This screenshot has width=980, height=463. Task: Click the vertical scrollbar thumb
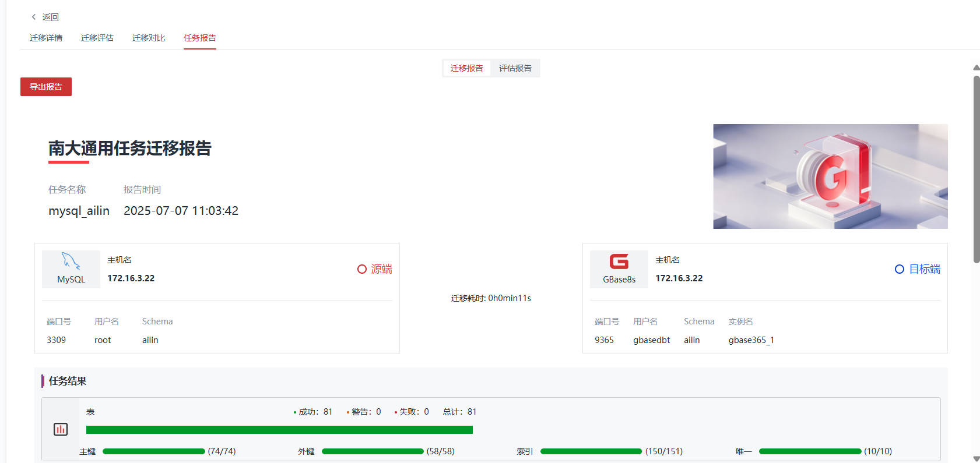(x=977, y=169)
